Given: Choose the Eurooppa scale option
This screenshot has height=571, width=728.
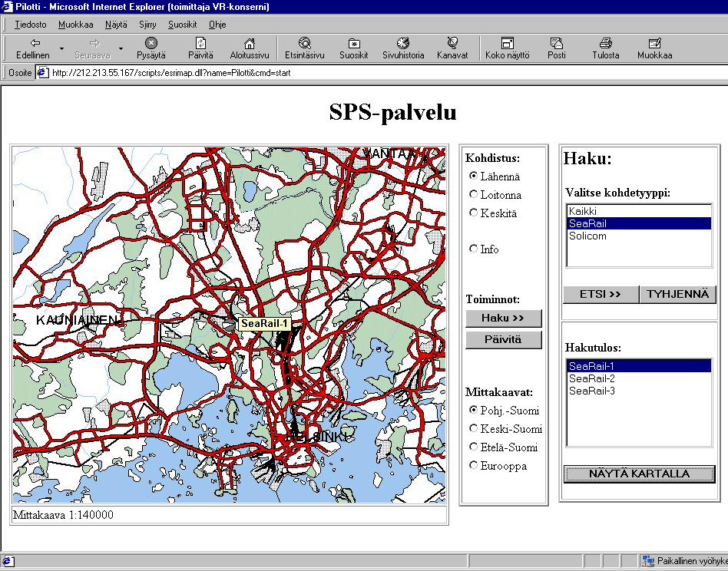Looking at the screenshot, I should pyautogui.click(x=473, y=465).
